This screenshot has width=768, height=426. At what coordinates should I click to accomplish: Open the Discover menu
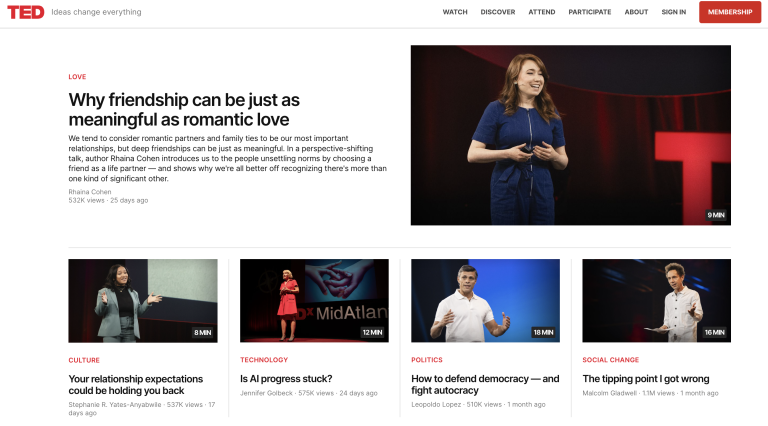point(497,12)
